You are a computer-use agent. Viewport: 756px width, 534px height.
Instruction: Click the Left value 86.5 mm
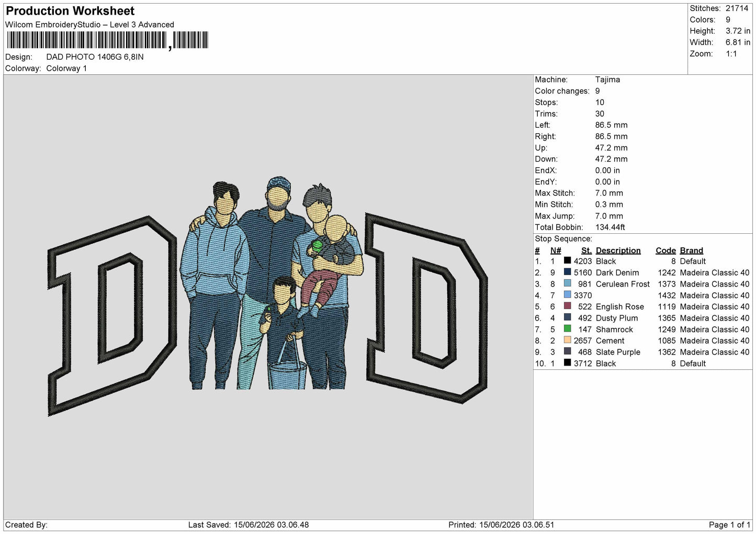click(x=611, y=125)
